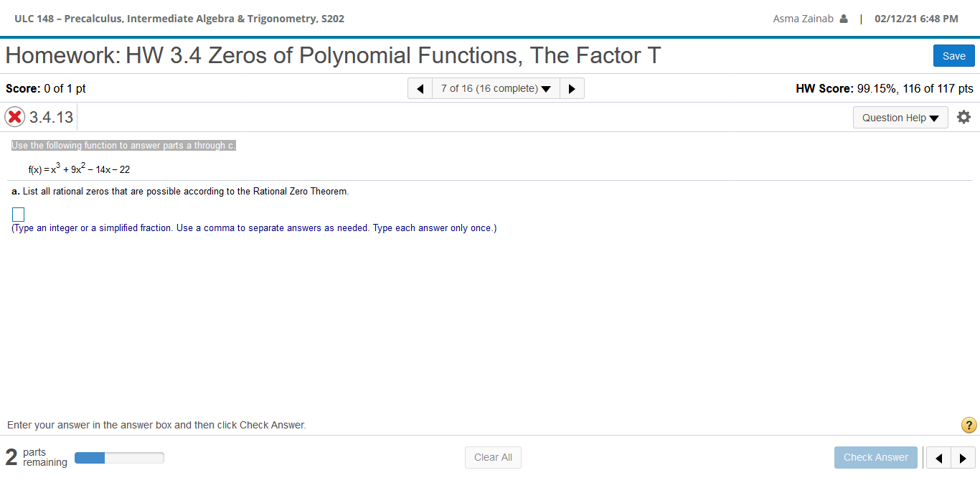Click the red X incorrect icon
Image resolution: width=980 pixels, height=483 pixels.
[x=14, y=117]
